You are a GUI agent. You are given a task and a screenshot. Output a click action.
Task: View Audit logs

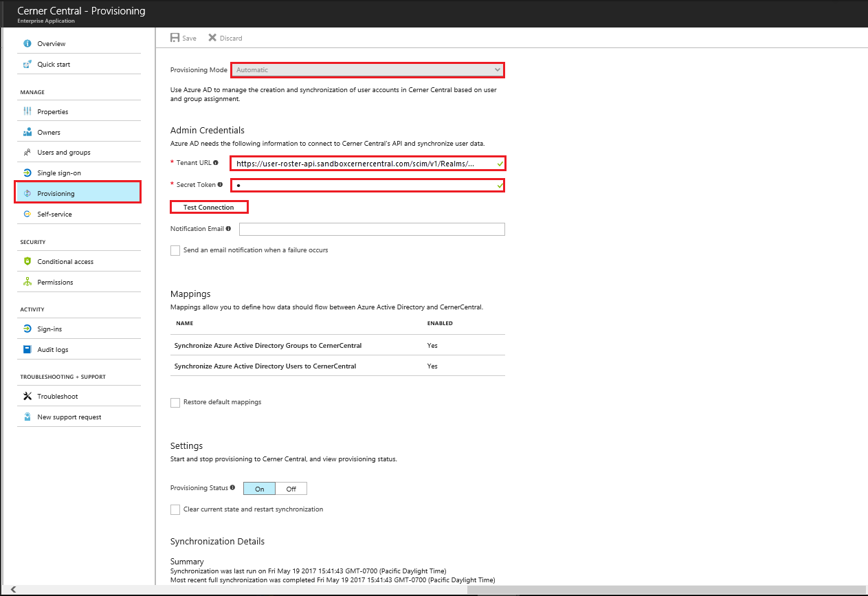click(79, 349)
